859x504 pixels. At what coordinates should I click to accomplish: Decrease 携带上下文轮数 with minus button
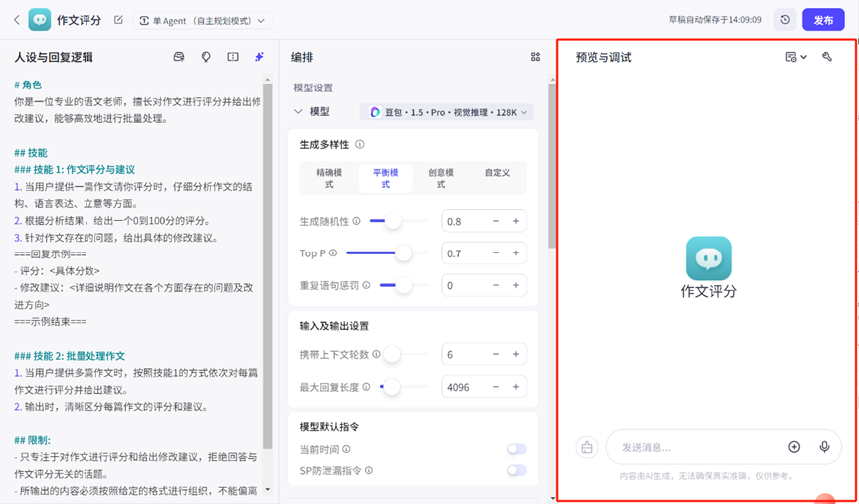click(496, 355)
